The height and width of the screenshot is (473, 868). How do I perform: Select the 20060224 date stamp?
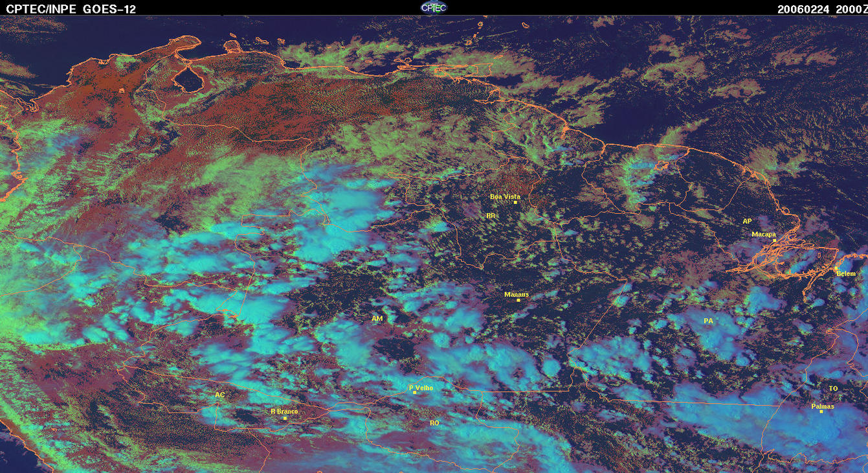pos(803,8)
